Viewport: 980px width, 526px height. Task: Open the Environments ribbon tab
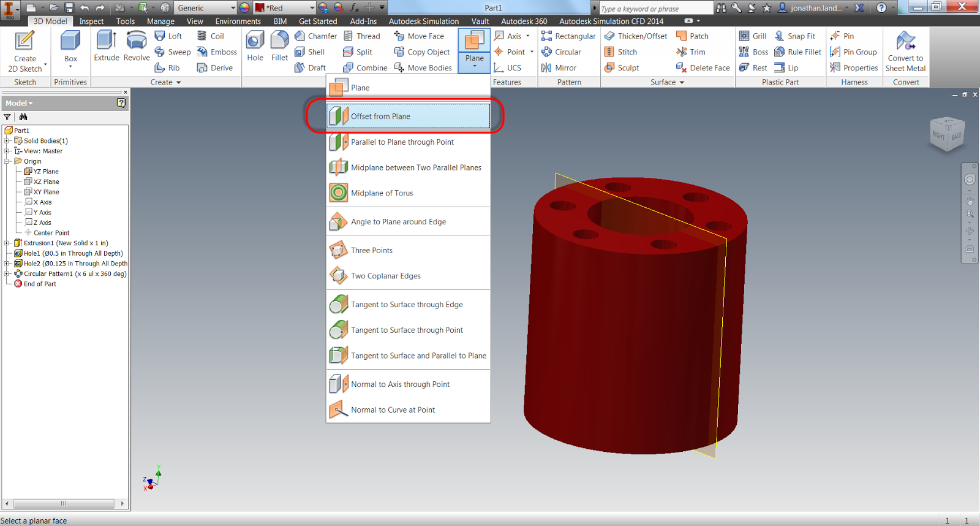tap(238, 21)
